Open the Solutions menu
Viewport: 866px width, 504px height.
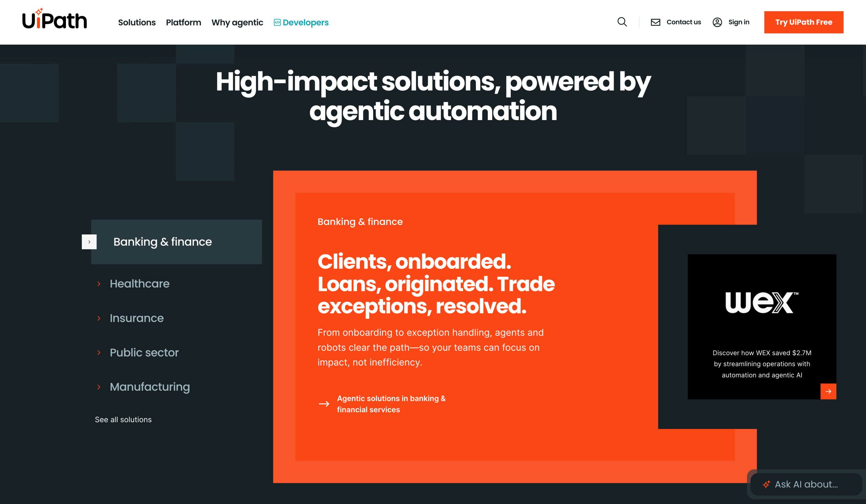pos(136,22)
